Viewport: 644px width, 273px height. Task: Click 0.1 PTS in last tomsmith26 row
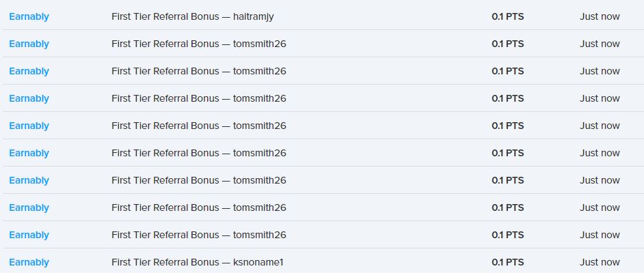click(x=507, y=235)
